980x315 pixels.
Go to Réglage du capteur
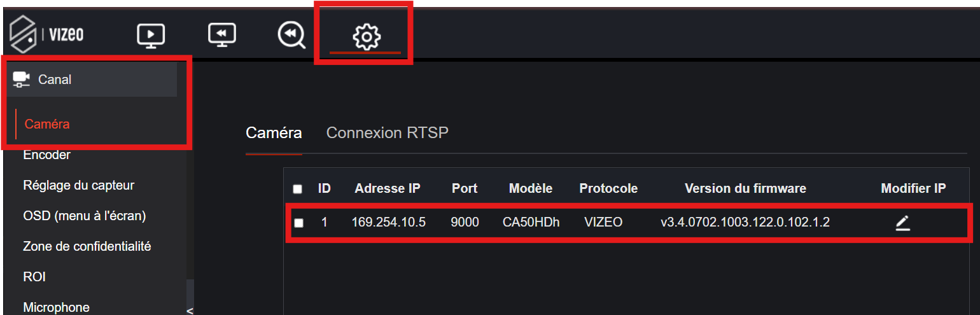coord(78,185)
